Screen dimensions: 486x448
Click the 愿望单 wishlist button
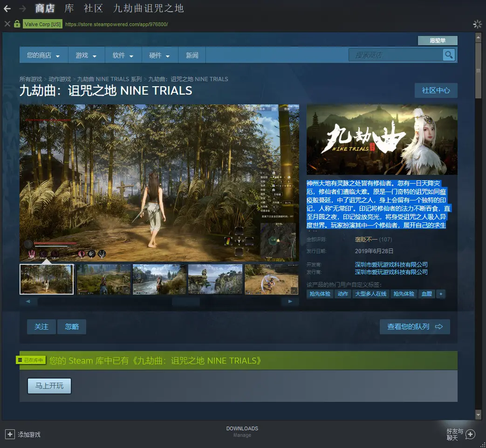(438, 41)
